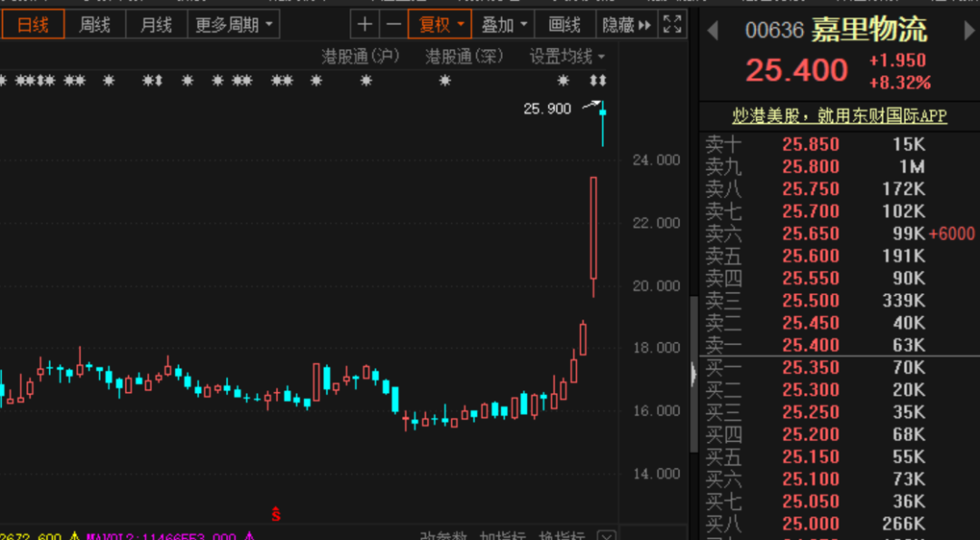The height and width of the screenshot is (540, 980).
Task: Select 买六 price 25.100
Action: pos(810,479)
